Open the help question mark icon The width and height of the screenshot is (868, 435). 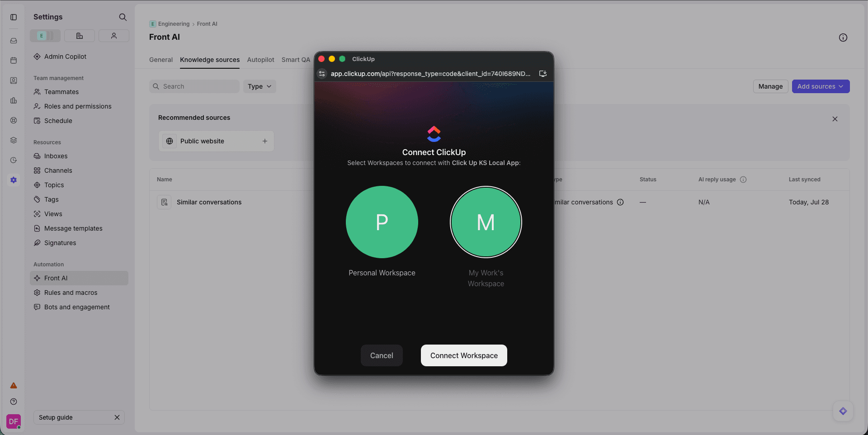(14, 402)
